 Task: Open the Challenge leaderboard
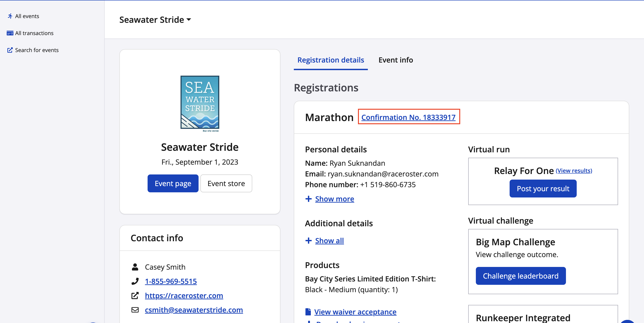521,276
